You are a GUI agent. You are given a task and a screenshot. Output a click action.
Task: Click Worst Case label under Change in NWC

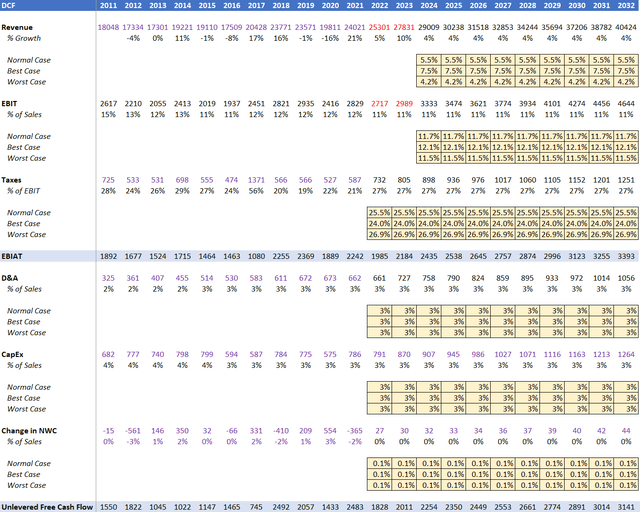click(x=26, y=485)
